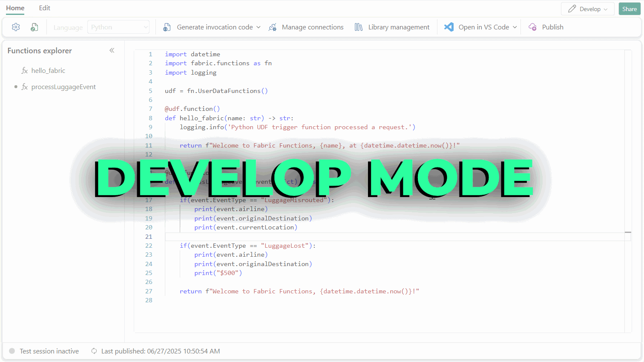Screen dimensions: 644x362
Task: Select processLuggageEvent in Functions explorer
Action: click(63, 87)
